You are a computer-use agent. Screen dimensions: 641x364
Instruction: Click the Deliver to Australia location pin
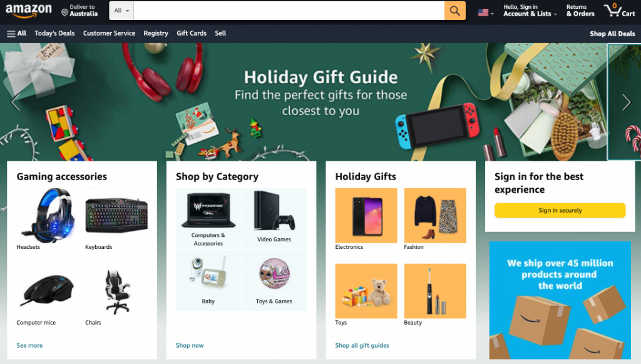(64, 13)
